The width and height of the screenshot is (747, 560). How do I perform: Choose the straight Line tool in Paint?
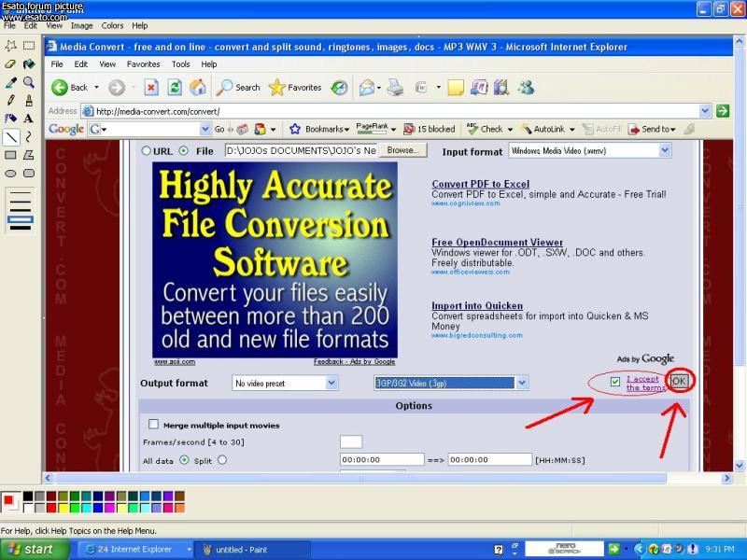click(10, 137)
